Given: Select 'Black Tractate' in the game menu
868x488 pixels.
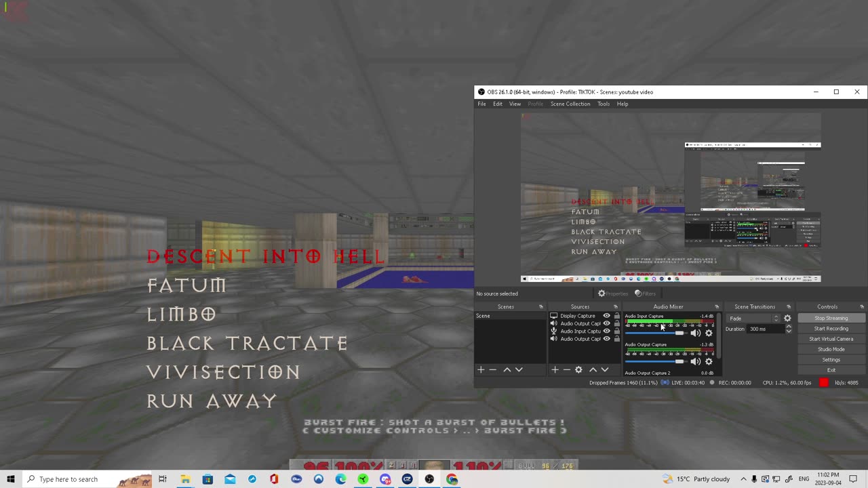Looking at the screenshot, I should tap(248, 343).
